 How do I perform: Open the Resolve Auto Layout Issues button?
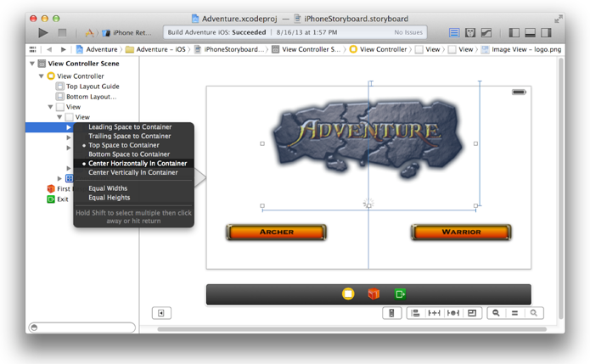pyautogui.click(x=453, y=313)
